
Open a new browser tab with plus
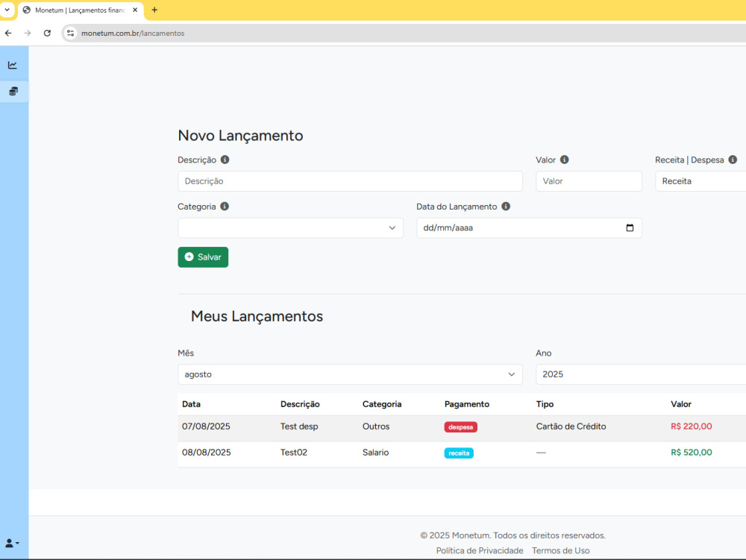click(x=154, y=10)
